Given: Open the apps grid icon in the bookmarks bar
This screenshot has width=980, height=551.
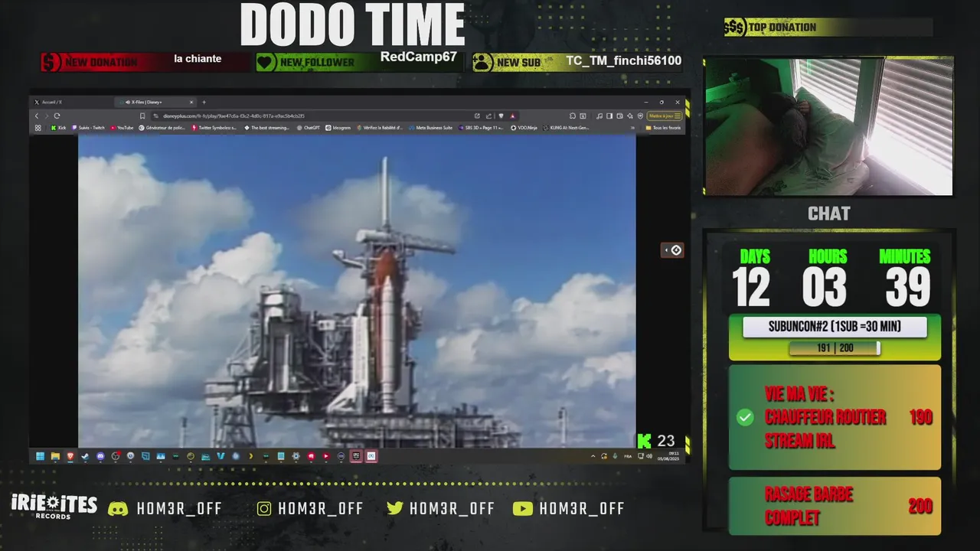Looking at the screenshot, I should pyautogui.click(x=38, y=128).
